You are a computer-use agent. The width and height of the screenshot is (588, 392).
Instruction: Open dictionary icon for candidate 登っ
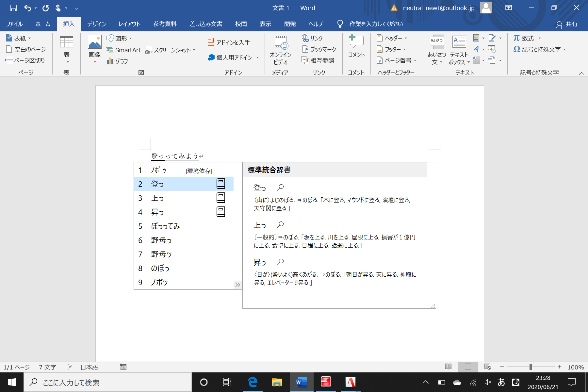click(x=221, y=184)
